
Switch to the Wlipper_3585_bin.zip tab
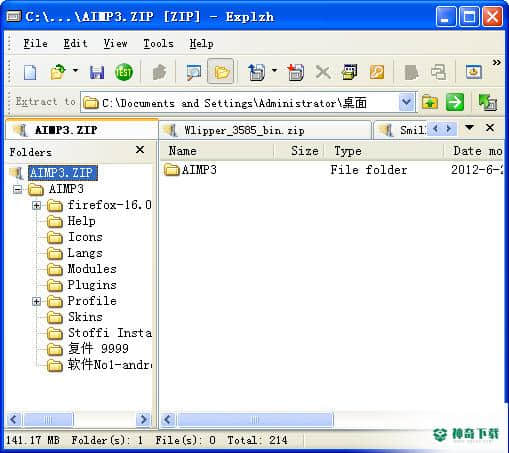266,130
